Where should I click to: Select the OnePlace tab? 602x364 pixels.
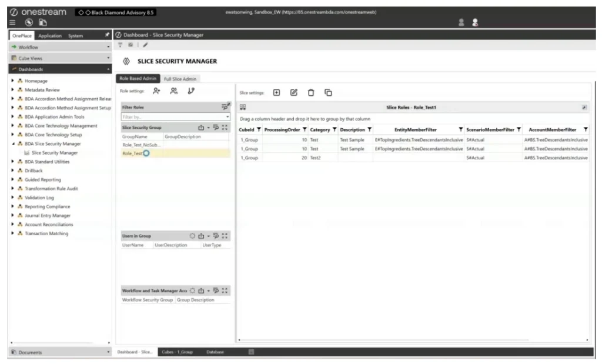coord(22,35)
